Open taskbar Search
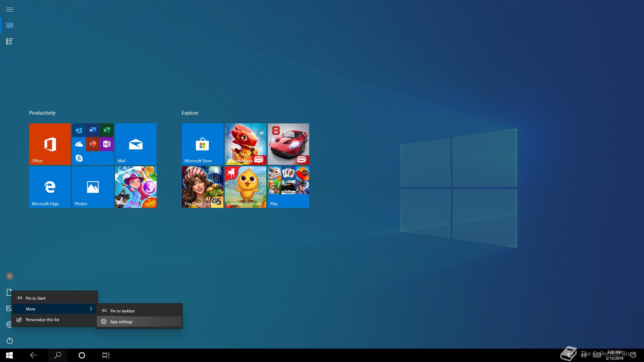 point(58,355)
